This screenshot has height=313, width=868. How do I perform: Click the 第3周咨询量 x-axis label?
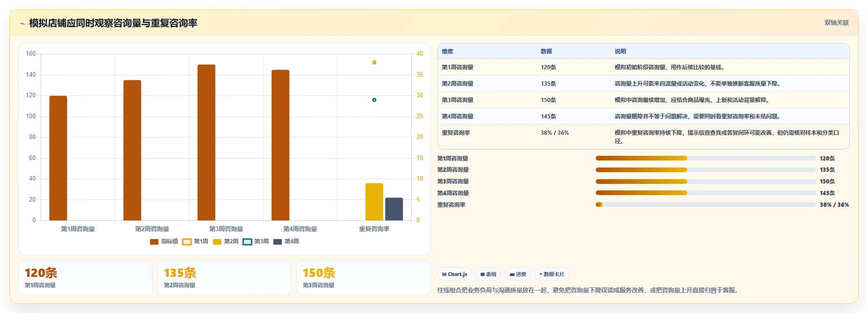pos(226,229)
